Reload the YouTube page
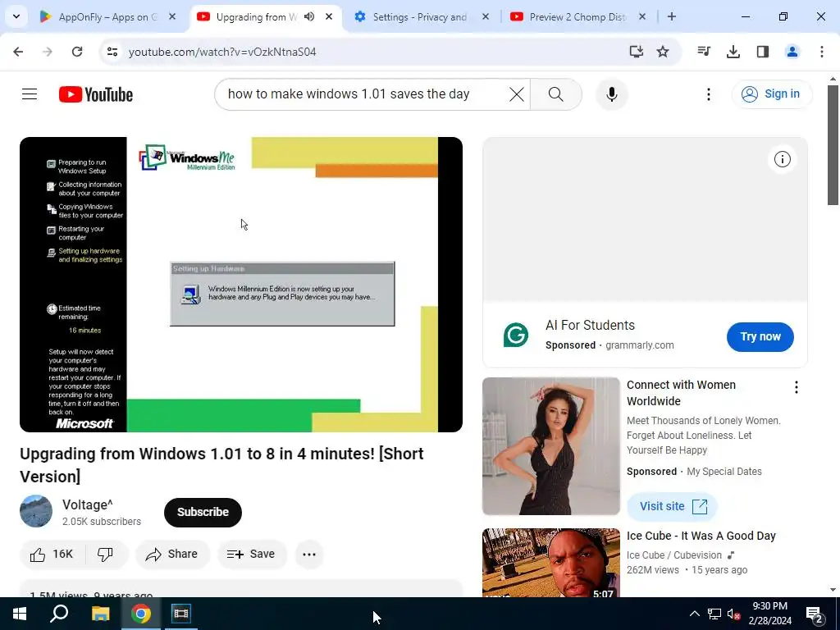Screen dimensions: 840x630 coord(77,52)
